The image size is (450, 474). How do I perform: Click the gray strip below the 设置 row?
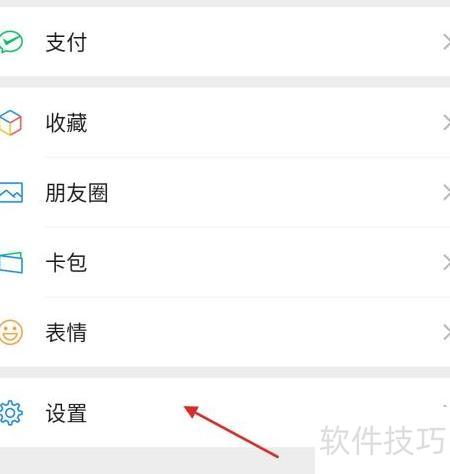(x=157, y=461)
